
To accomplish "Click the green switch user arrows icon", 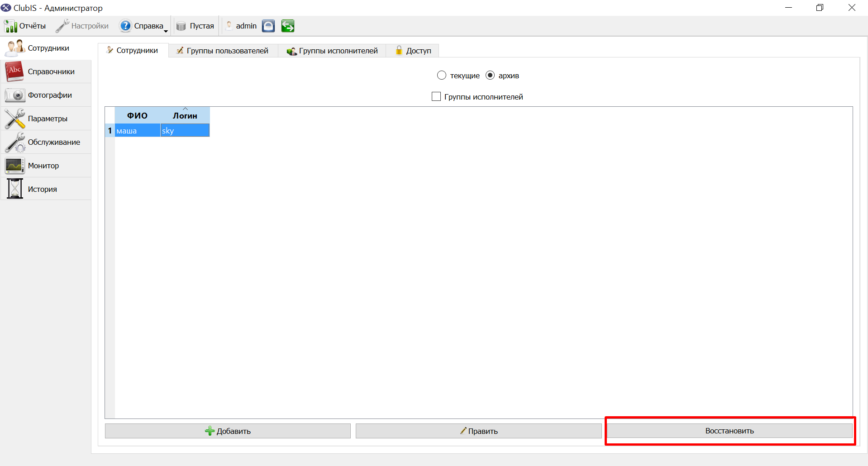I will 287,26.
